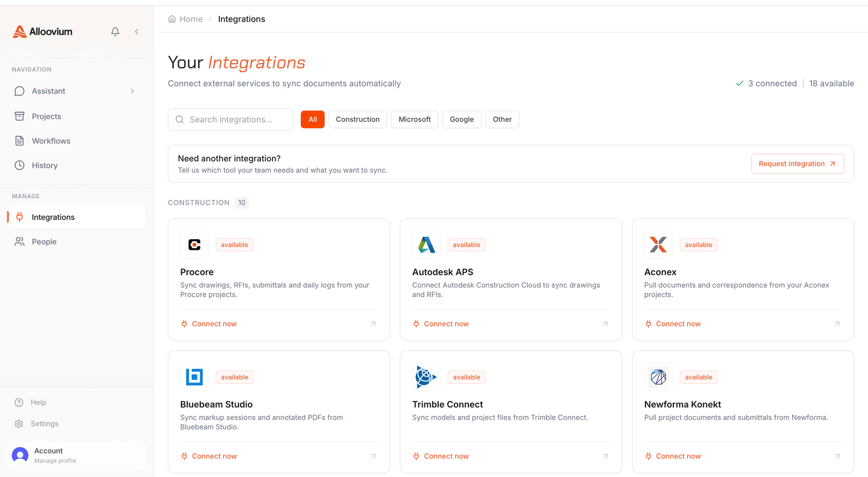Click the Projects archive box icon
This screenshot has height=477, width=868.
[x=19, y=116]
